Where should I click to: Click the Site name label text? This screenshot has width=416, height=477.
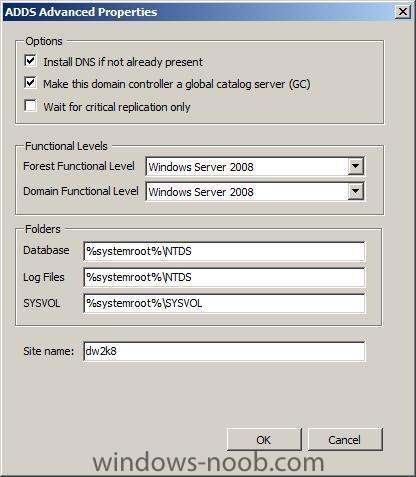pos(49,351)
